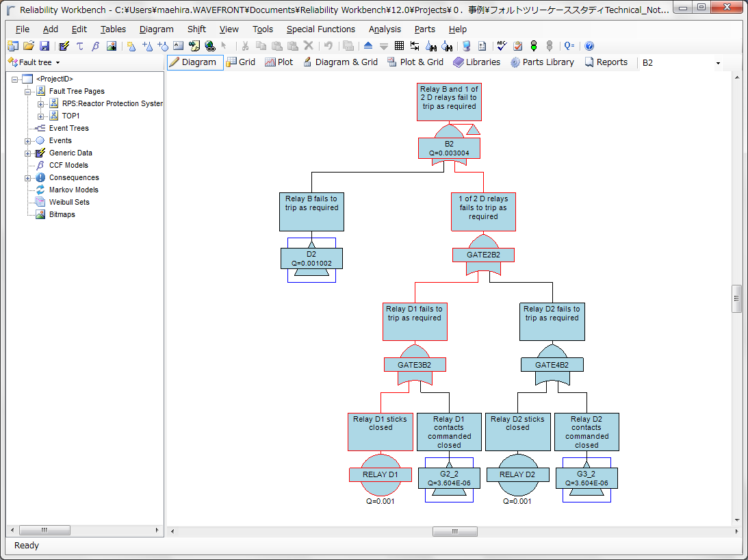The height and width of the screenshot is (560, 748).
Task: Switch to the Grid view tab
Action: tap(241, 62)
